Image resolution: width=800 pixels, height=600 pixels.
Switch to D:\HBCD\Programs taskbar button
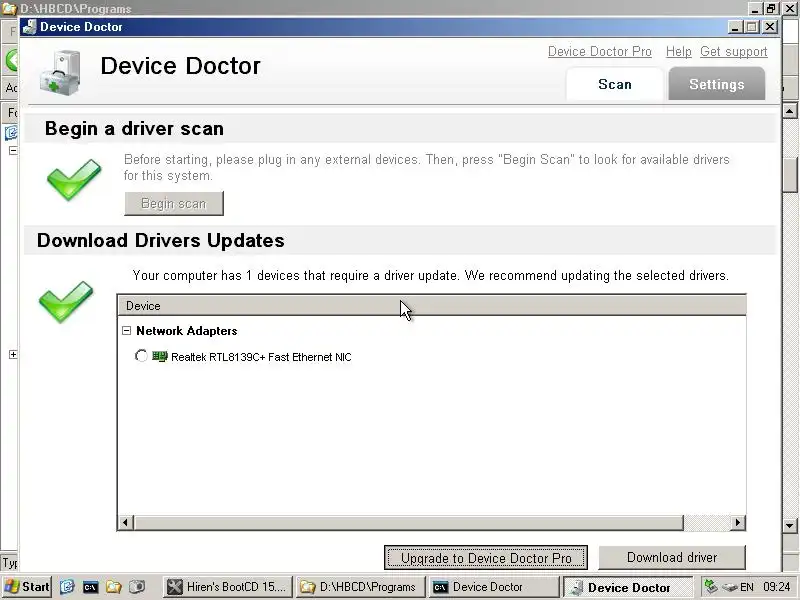(360, 587)
